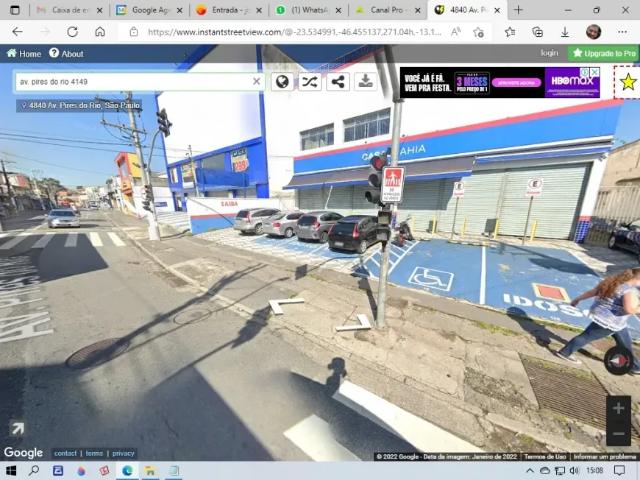Open the browser collections icon
640x480 pixels.
click(538, 32)
